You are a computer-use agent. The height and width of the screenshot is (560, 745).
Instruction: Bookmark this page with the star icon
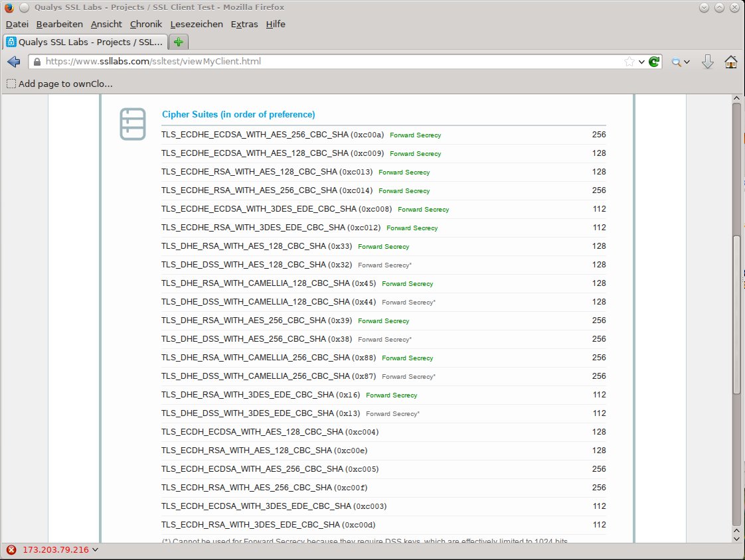pos(629,62)
